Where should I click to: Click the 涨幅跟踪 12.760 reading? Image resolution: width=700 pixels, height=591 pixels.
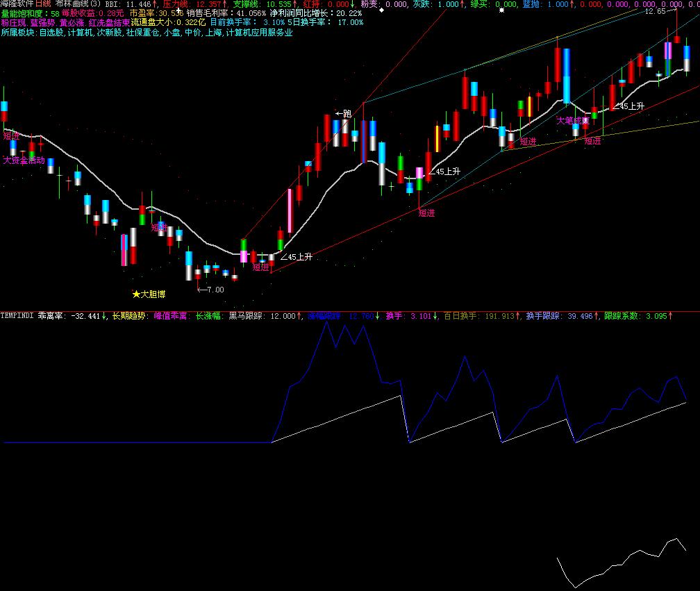click(344, 315)
